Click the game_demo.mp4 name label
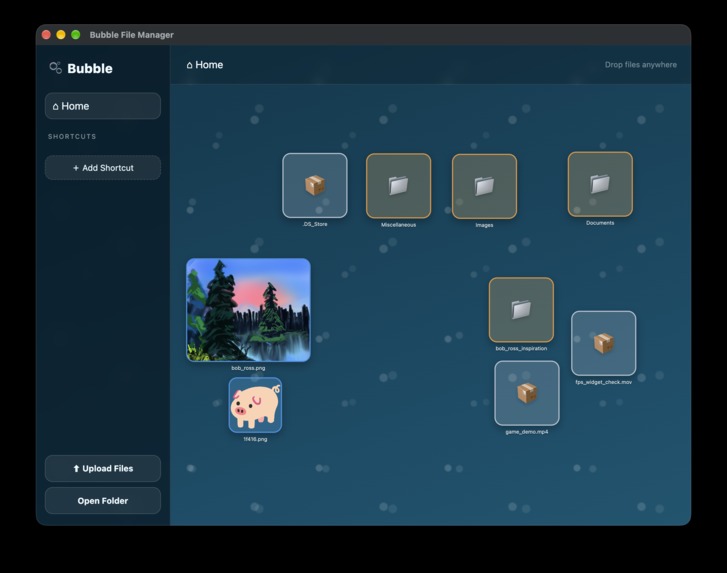This screenshot has height=573, width=727. (x=527, y=432)
